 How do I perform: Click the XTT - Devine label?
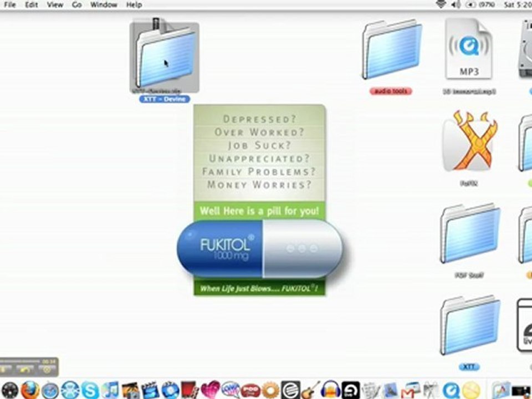[x=165, y=99]
